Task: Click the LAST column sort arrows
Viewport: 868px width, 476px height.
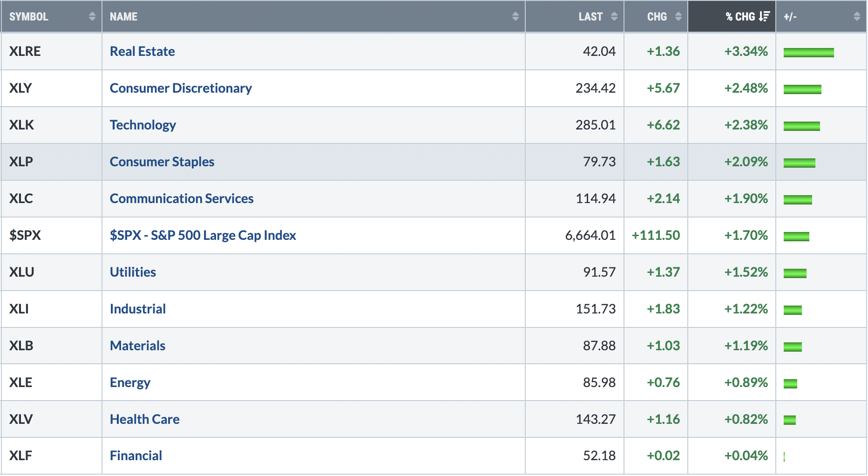Action: [614, 16]
